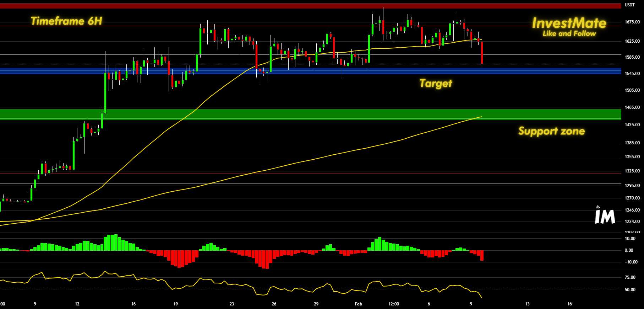Click the 0.00 histogram scale label

[629, 250]
